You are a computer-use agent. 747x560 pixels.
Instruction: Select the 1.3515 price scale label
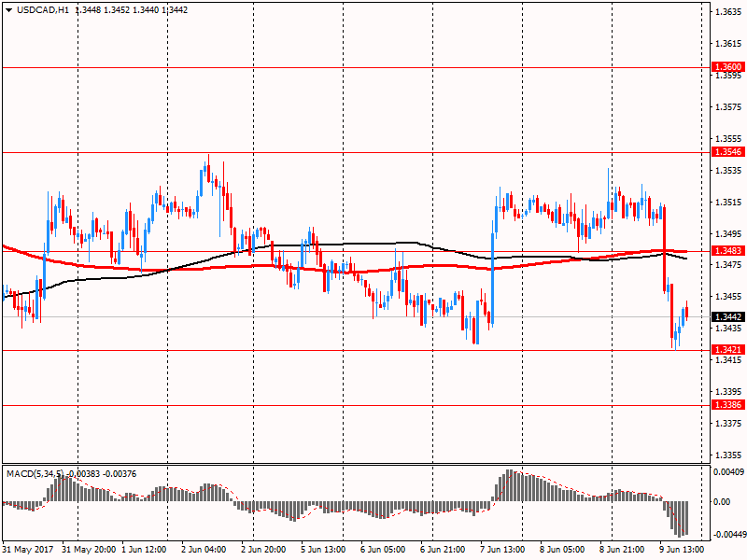pos(729,203)
